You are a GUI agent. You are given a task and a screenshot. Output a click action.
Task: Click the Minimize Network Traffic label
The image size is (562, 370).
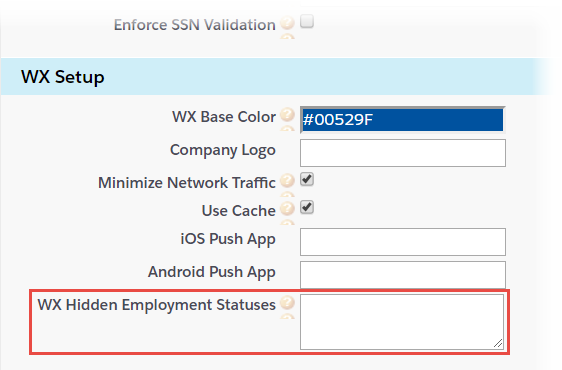tap(187, 183)
